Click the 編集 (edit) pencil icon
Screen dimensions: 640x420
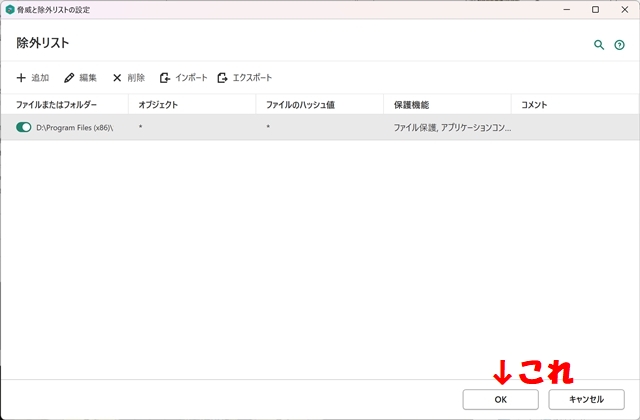(x=69, y=78)
